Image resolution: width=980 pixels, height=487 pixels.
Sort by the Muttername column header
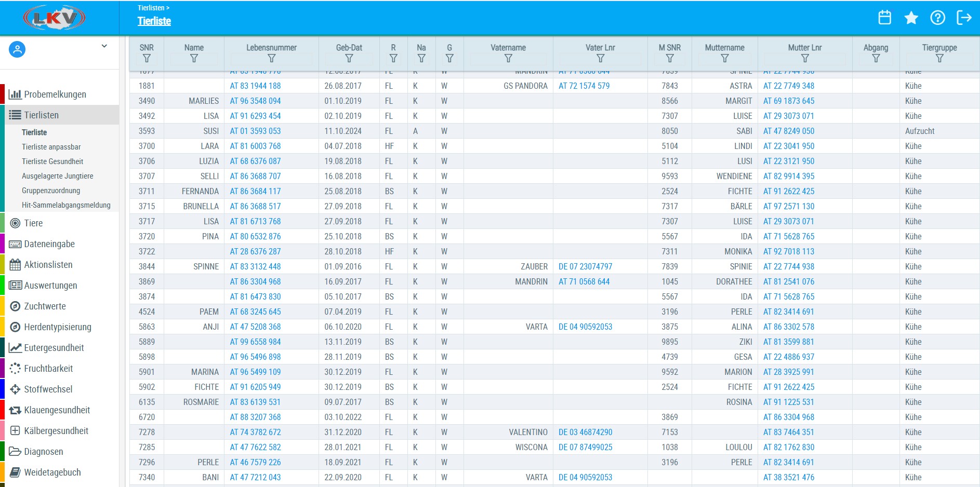[x=724, y=48]
